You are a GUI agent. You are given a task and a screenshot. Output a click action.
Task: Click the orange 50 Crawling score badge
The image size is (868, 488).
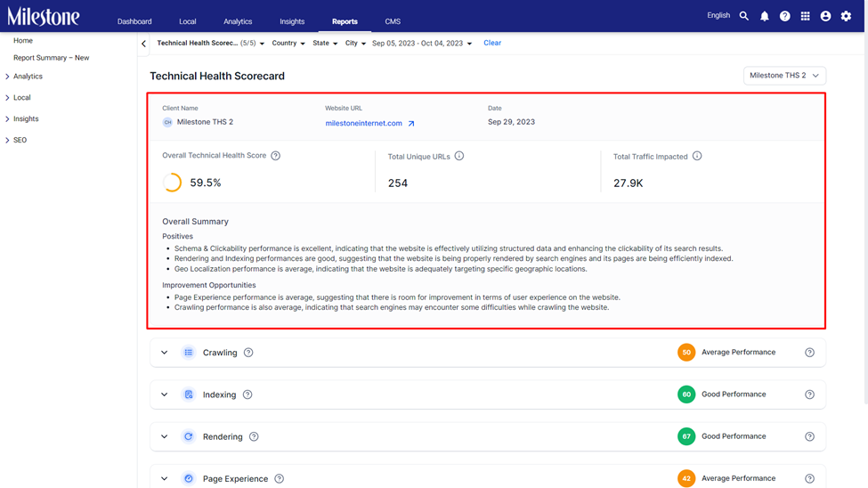[686, 353]
